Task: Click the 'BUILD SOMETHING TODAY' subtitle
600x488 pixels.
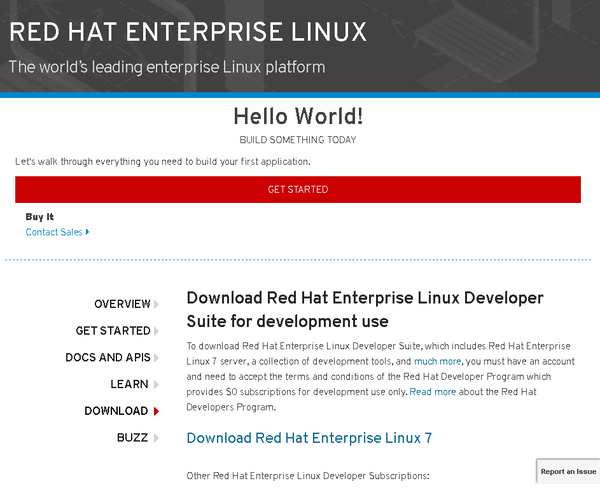Action: [298, 140]
